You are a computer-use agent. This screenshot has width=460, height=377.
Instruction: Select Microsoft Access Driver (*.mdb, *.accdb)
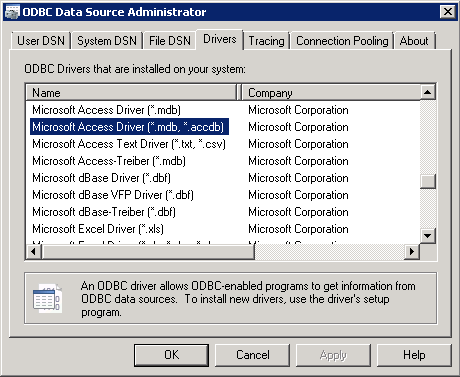coord(129,127)
